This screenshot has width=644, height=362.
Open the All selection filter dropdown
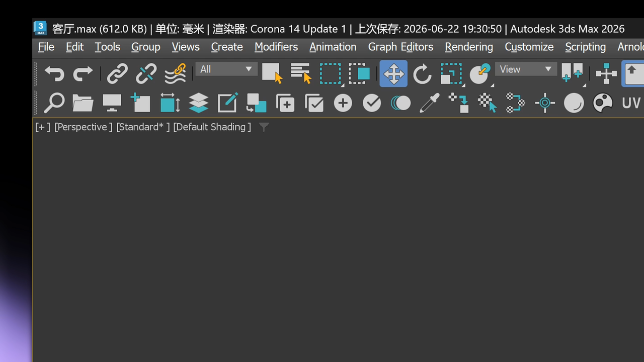pos(226,69)
